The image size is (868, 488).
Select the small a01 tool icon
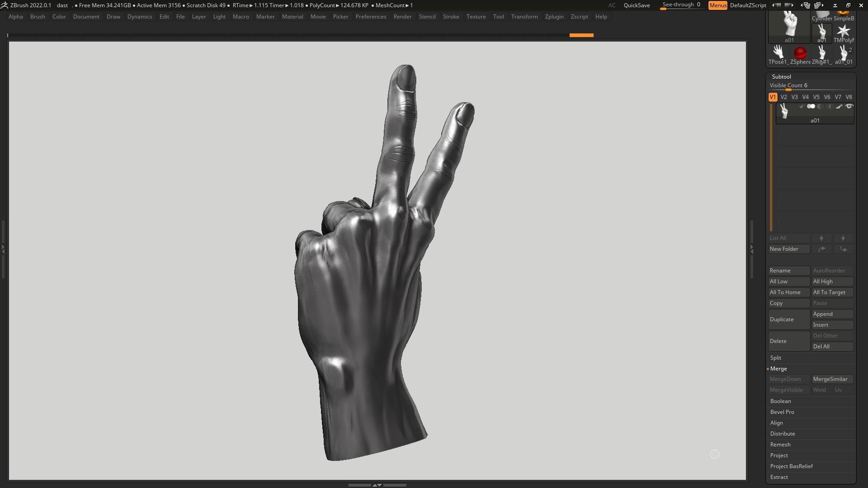pos(822,33)
